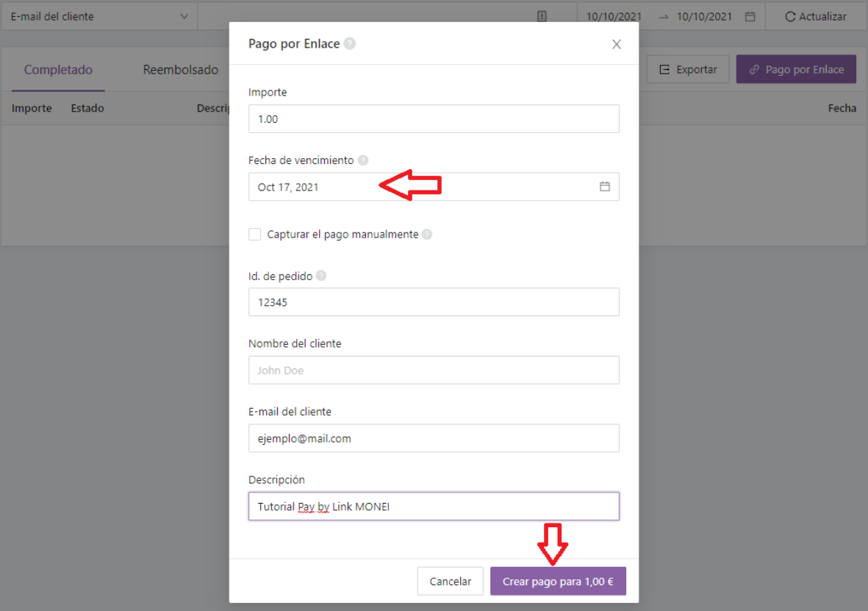This screenshot has height=611, width=868.
Task: Click the Actualizar refresh icon
Action: click(790, 17)
